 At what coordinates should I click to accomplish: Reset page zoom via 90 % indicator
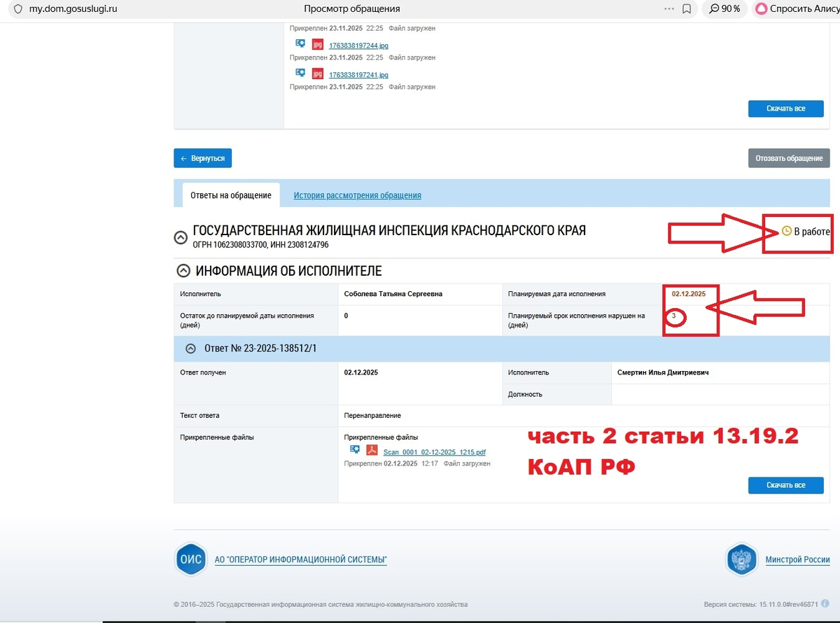pos(724,9)
